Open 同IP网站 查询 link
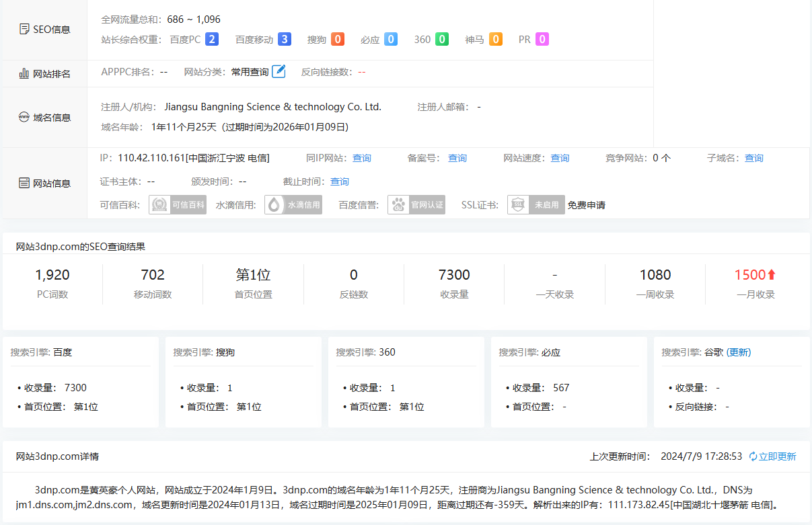Screen dimensions: 812x525 point(362,158)
